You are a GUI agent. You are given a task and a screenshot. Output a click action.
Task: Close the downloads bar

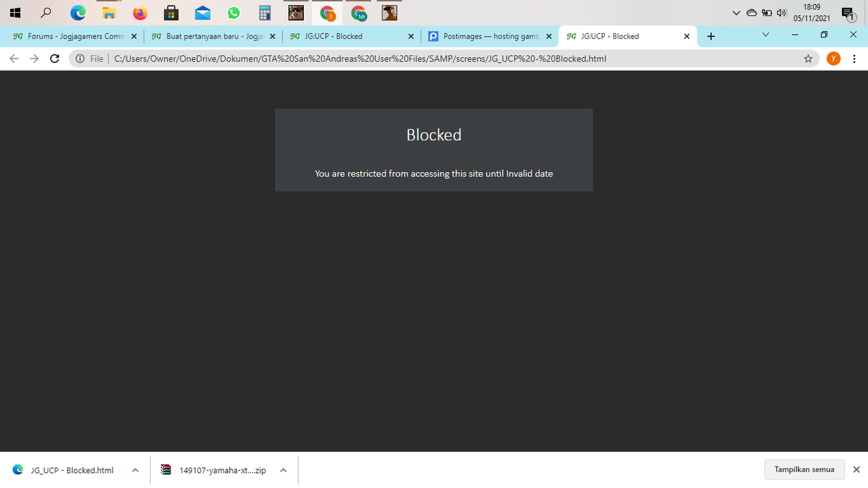pos(856,470)
